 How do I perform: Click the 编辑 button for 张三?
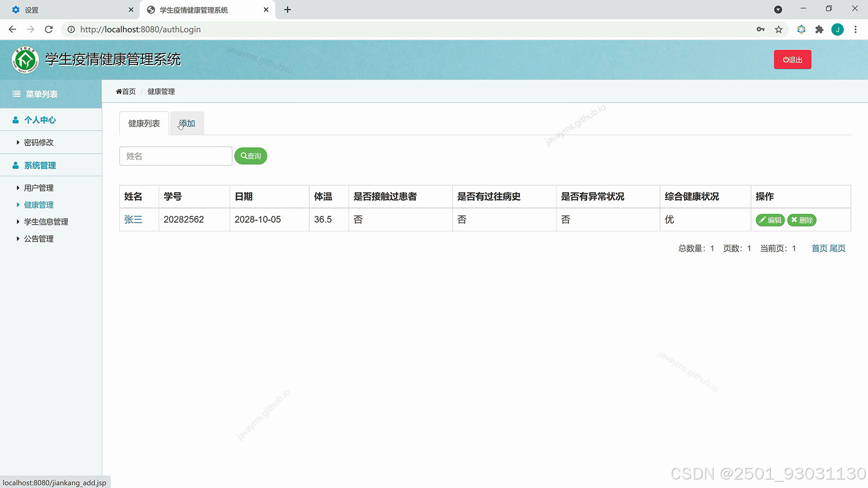tap(770, 220)
